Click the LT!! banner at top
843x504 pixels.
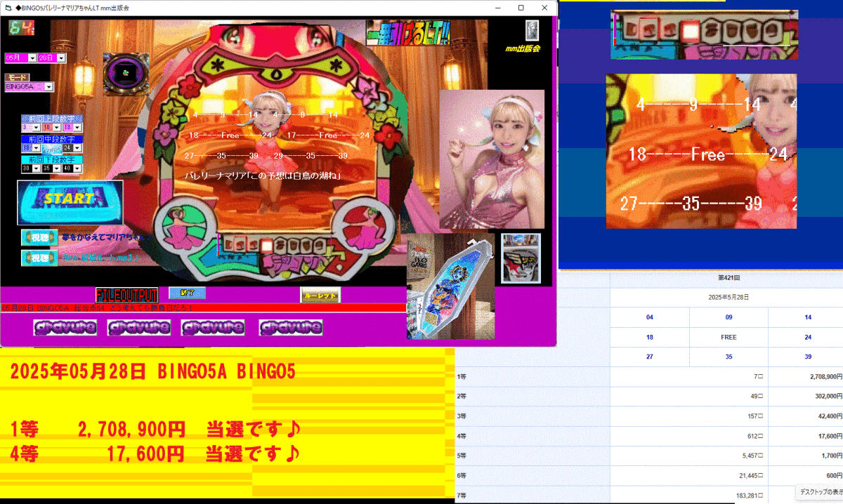[408, 32]
